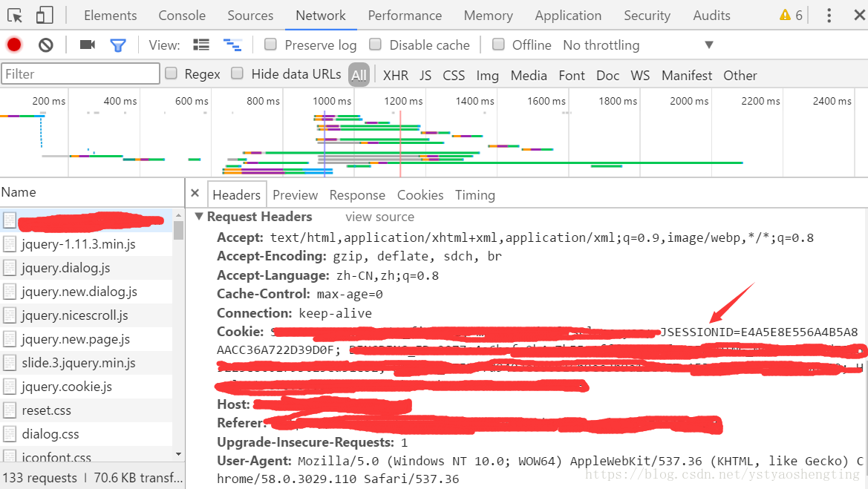Select the Network tab
The height and width of the screenshot is (489, 868).
point(321,16)
